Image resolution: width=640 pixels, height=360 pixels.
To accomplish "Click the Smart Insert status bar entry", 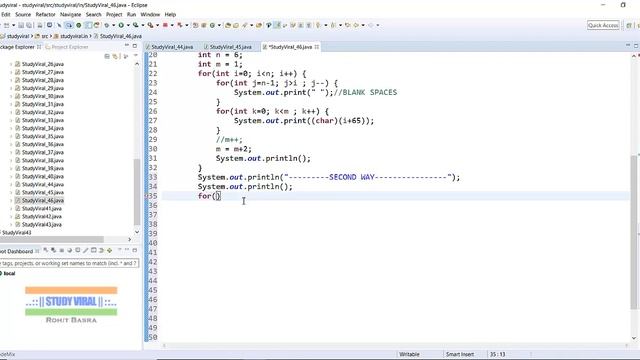I will pos(460,354).
